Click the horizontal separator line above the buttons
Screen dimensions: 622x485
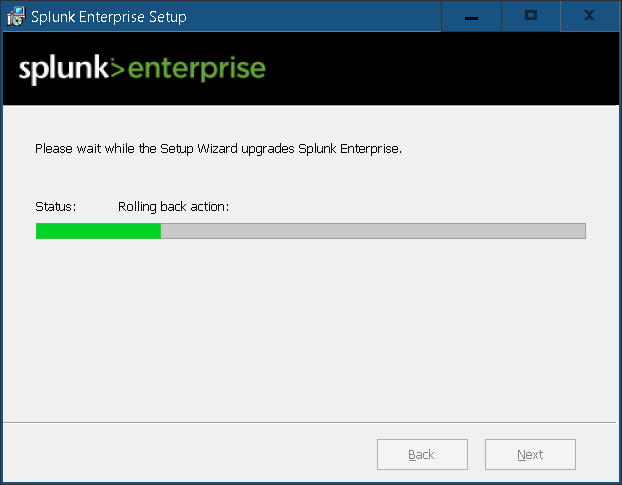309,423
